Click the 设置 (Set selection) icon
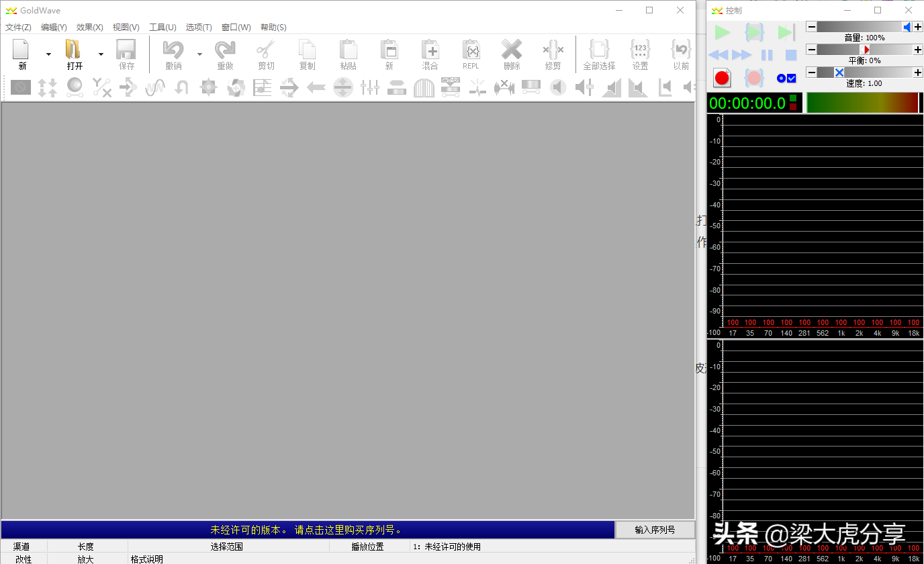 pos(640,50)
